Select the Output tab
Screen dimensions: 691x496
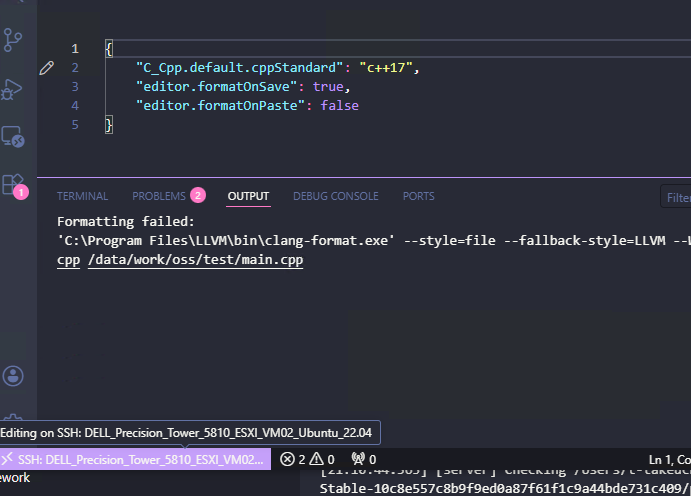coord(248,196)
